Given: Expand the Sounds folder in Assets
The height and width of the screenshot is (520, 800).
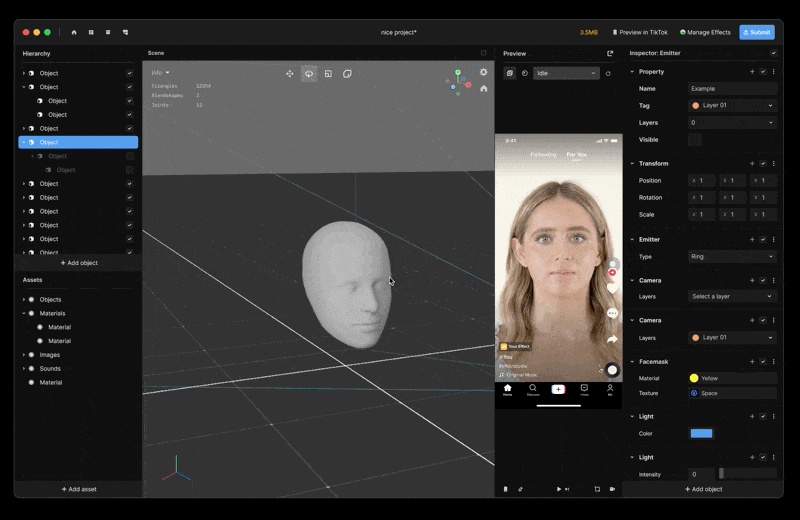Looking at the screenshot, I should click(x=23, y=368).
